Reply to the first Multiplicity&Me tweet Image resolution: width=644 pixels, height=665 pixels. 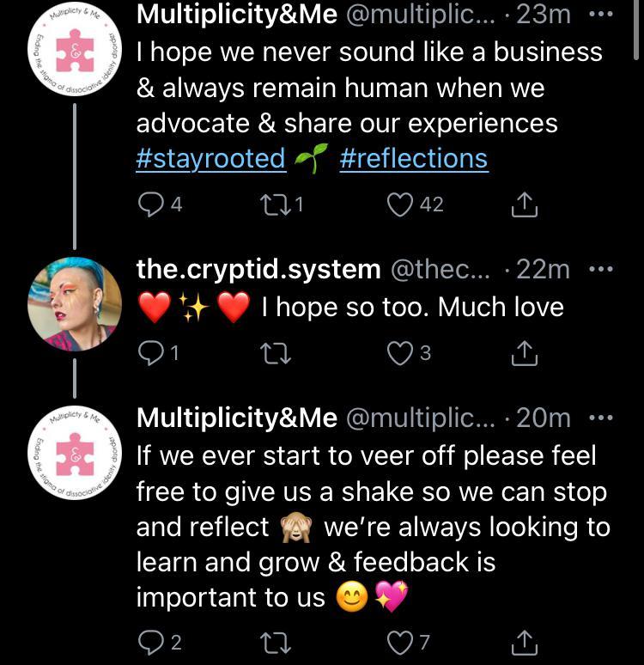pyautogui.click(x=151, y=204)
